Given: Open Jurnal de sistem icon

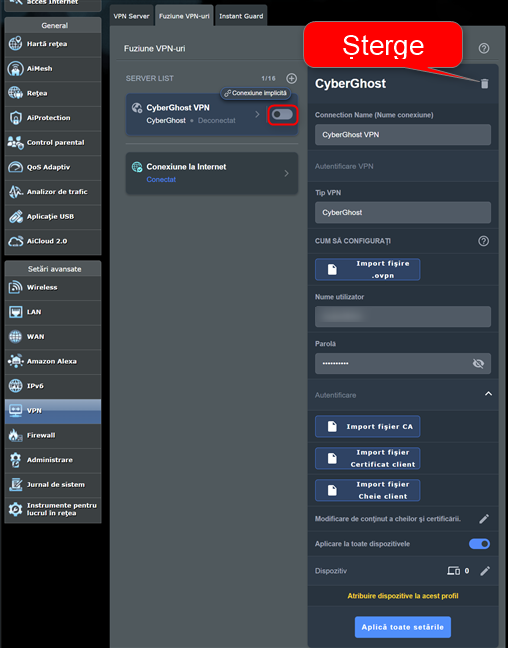Looking at the screenshot, I should pyautogui.click(x=15, y=484).
